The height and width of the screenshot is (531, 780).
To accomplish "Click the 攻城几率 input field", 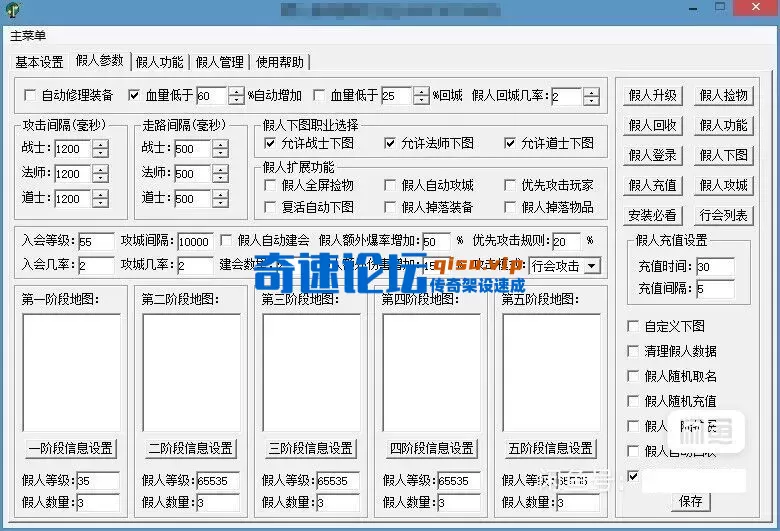I will [x=195, y=266].
